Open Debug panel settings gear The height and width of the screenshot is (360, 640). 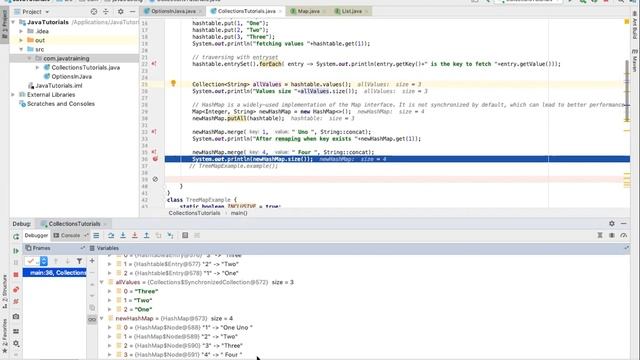611,224
